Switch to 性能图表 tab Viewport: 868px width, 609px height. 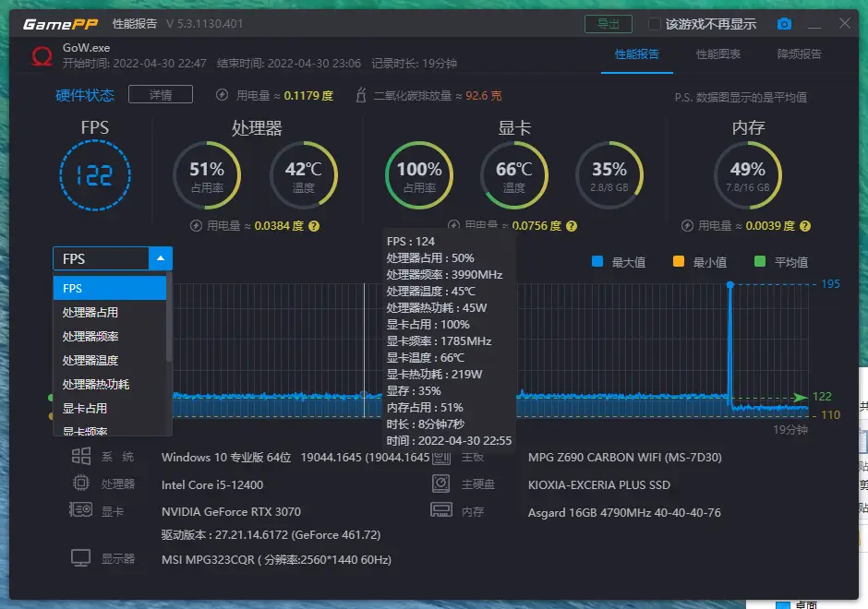[x=718, y=54]
